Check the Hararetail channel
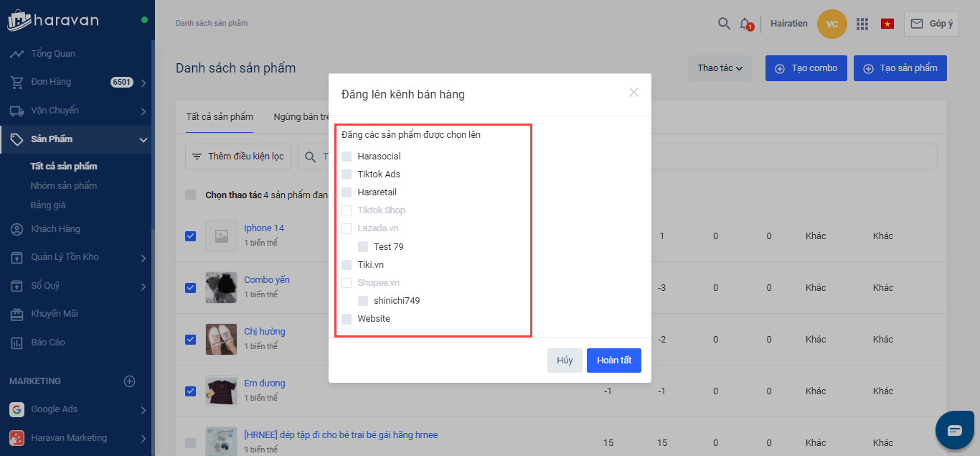 point(347,192)
